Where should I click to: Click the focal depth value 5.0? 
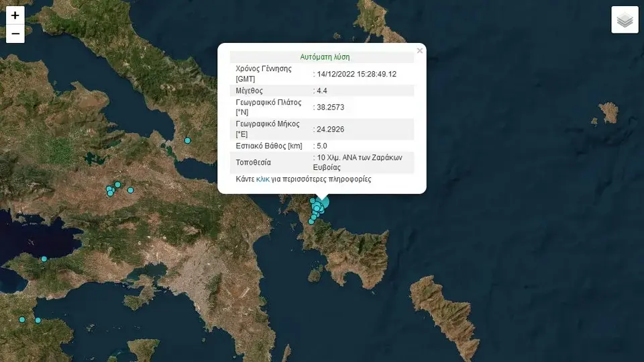(322, 146)
